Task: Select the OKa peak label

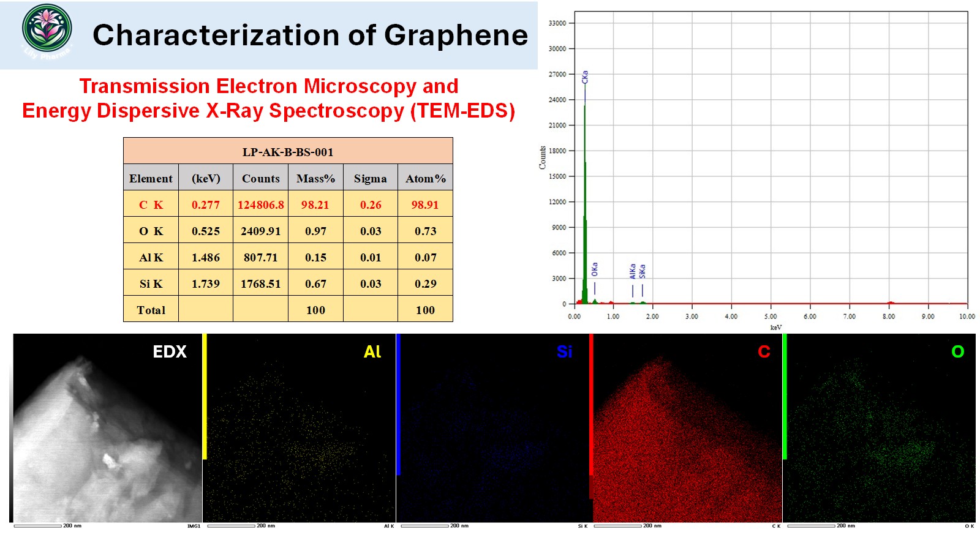Action: tap(595, 269)
